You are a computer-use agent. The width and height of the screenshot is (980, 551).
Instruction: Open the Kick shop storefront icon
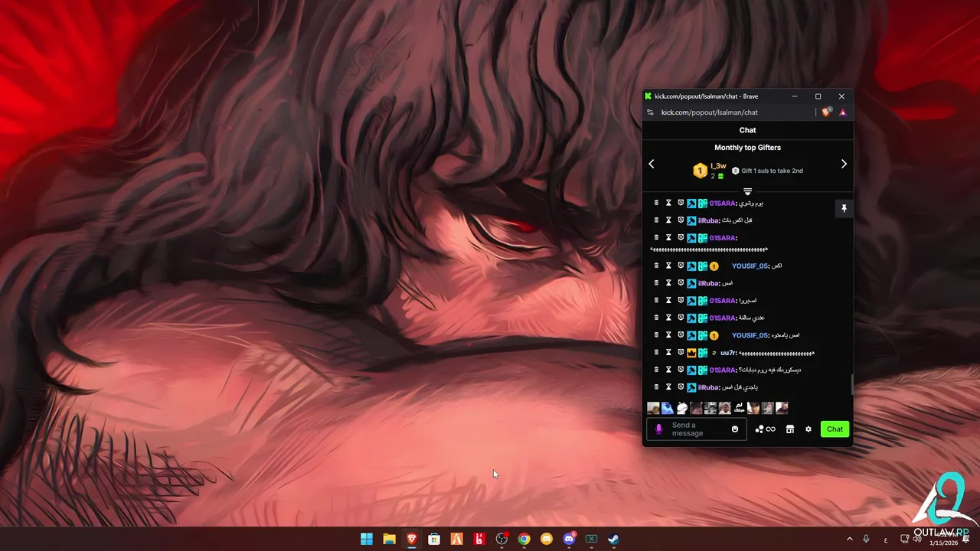tap(790, 429)
